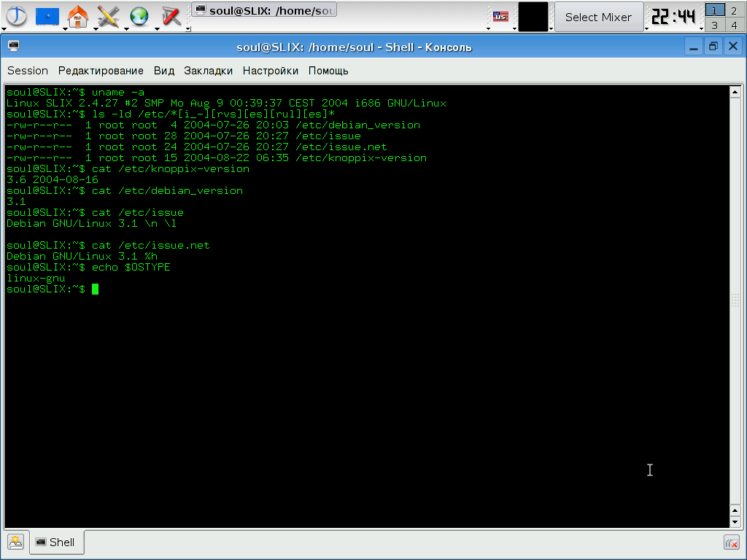The height and width of the screenshot is (560, 747).
Task: Open the Редактирование menu
Action: pos(101,71)
